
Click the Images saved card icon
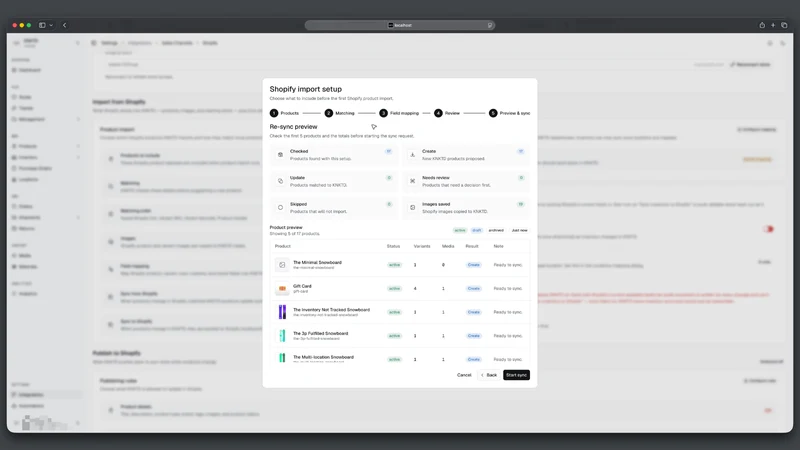click(x=412, y=207)
